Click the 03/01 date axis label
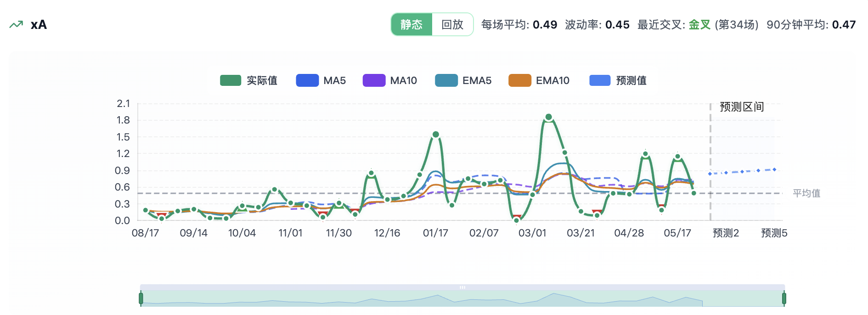This screenshot has width=868, height=315. [532, 233]
